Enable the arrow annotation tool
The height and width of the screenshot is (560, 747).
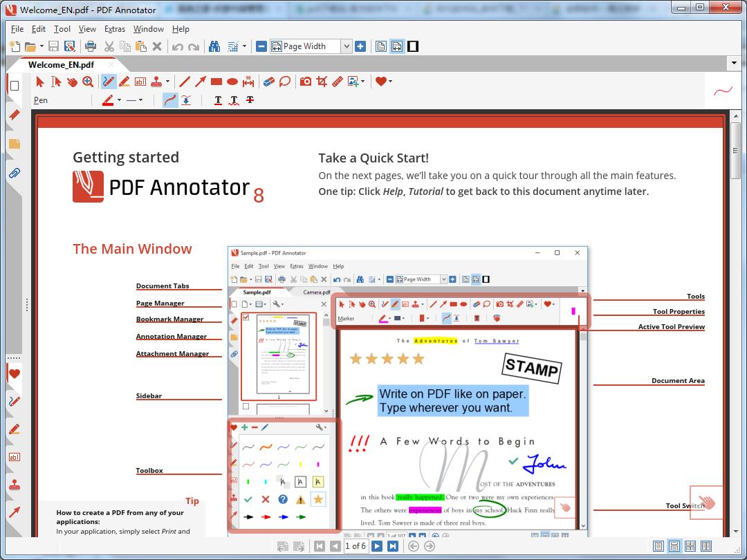coord(200,81)
